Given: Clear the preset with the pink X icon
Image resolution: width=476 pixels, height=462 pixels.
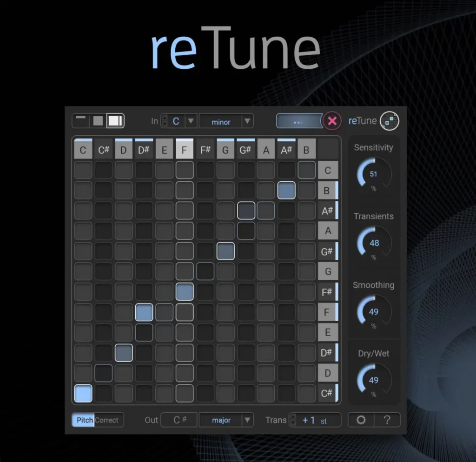Looking at the screenshot, I should coord(333,121).
